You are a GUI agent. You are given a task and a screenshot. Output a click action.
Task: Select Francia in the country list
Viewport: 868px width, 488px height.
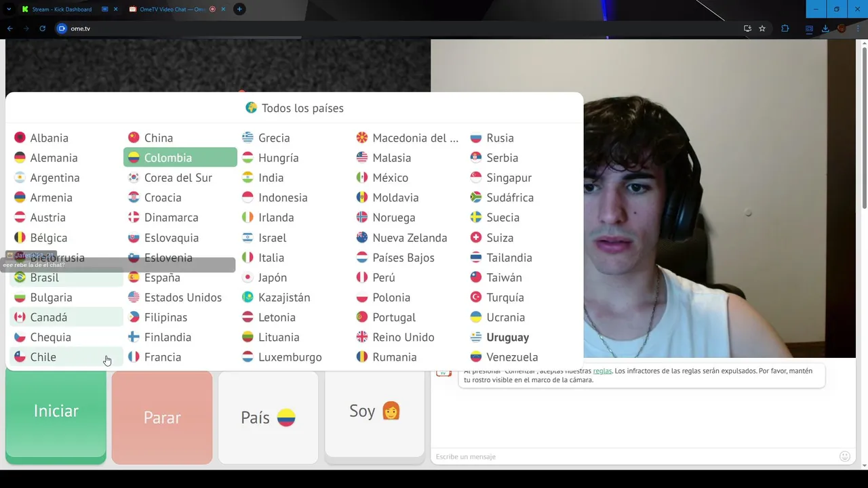[x=180, y=357]
